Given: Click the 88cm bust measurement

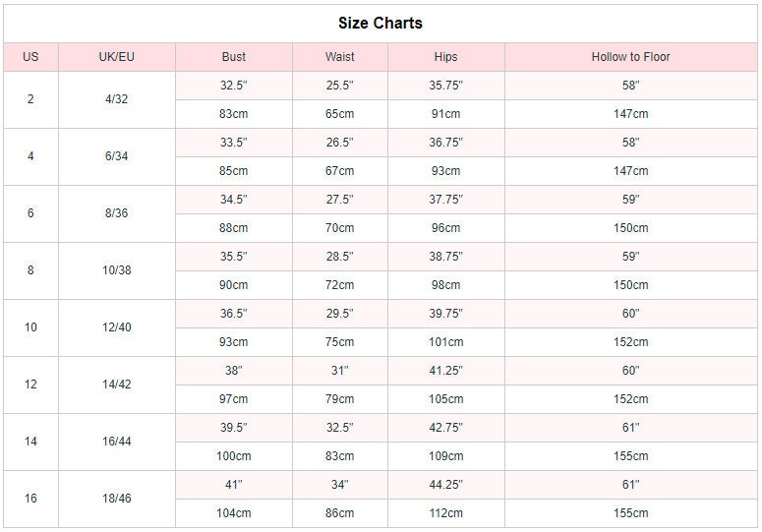Looking at the screenshot, I should click(234, 228).
